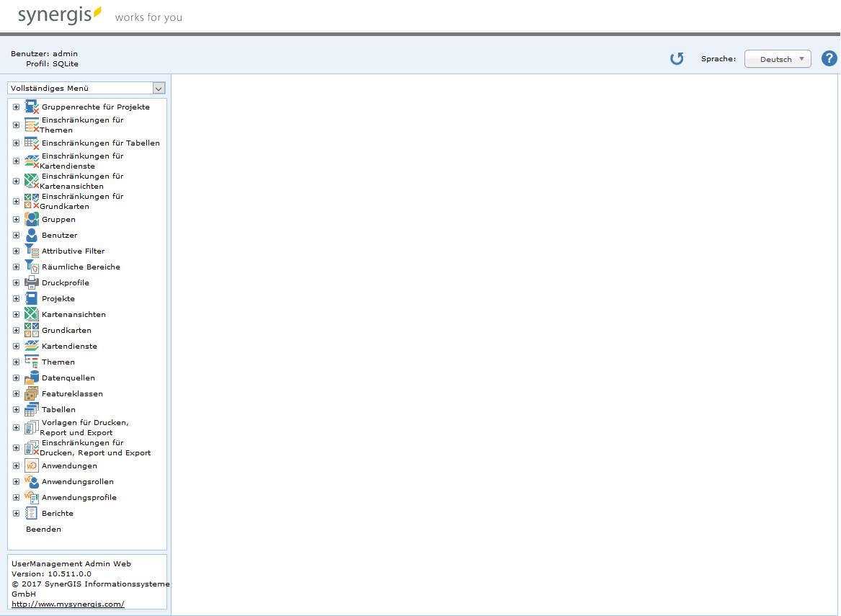
Task: Open the Vollständiges Menü dropdown
Action: tap(86, 88)
